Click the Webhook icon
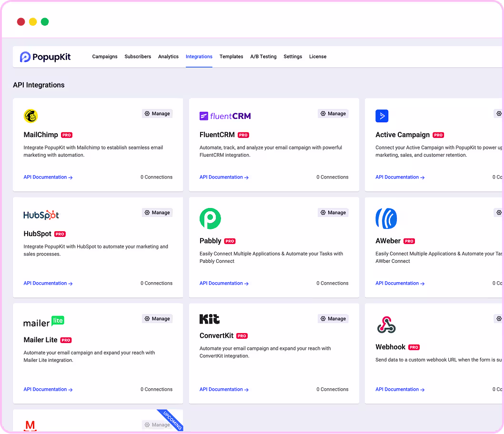Screen dimensions: 504x434 [386, 325]
